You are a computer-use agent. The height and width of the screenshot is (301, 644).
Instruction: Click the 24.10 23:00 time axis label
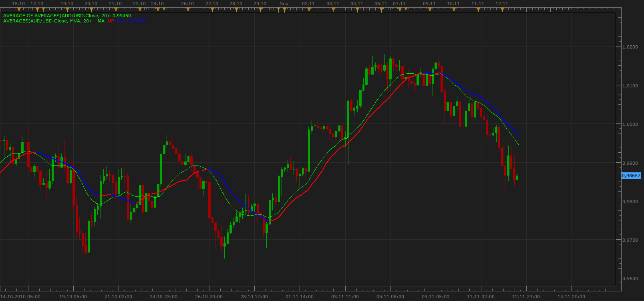pyautogui.click(x=163, y=297)
